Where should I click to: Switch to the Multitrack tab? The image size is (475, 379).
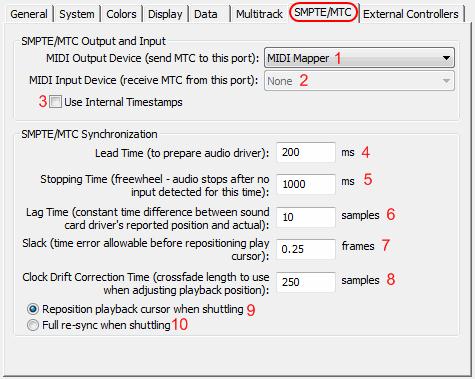point(259,14)
